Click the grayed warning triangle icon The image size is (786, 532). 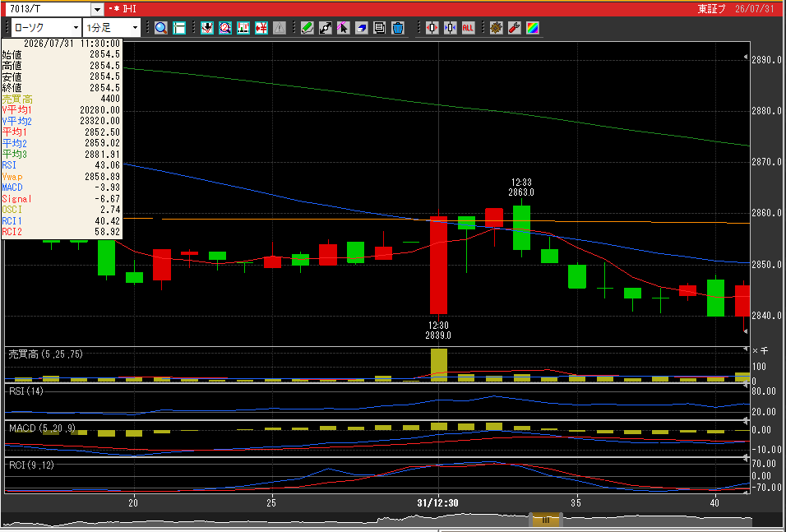tap(280, 28)
